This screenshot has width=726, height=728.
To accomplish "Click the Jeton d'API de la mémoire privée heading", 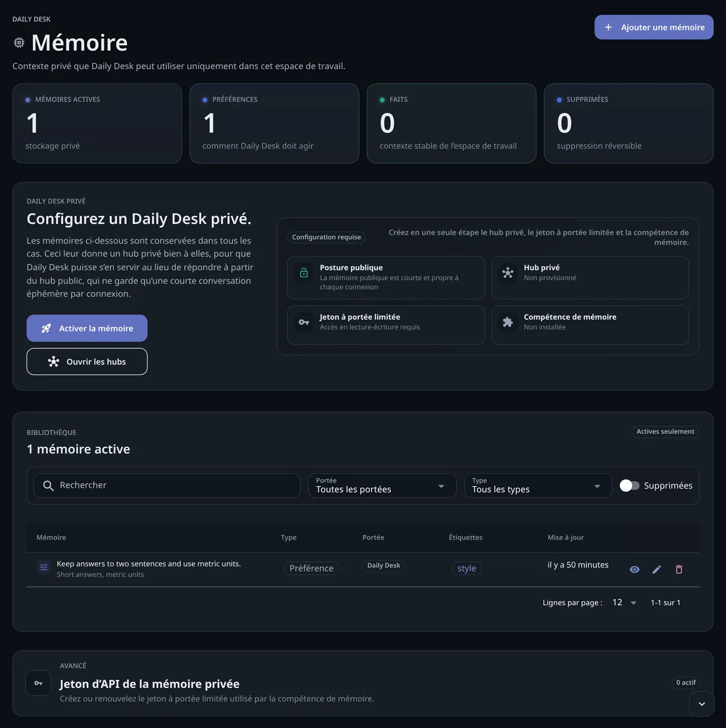I will tap(149, 684).
